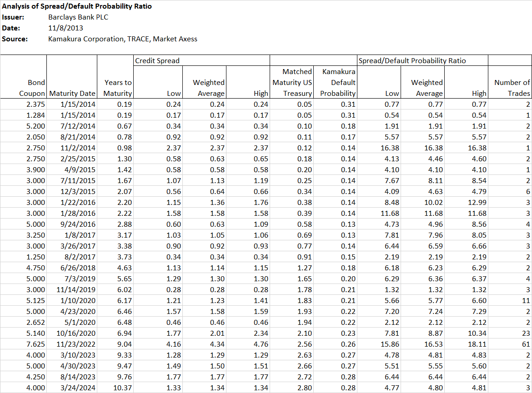Image resolution: width=532 pixels, height=393 pixels.
Task: Click the 10.37 years to maturity cell
Action: pos(115,388)
